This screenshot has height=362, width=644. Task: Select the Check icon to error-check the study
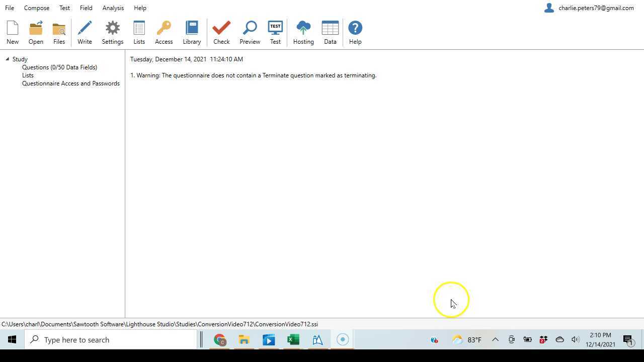[x=221, y=32]
